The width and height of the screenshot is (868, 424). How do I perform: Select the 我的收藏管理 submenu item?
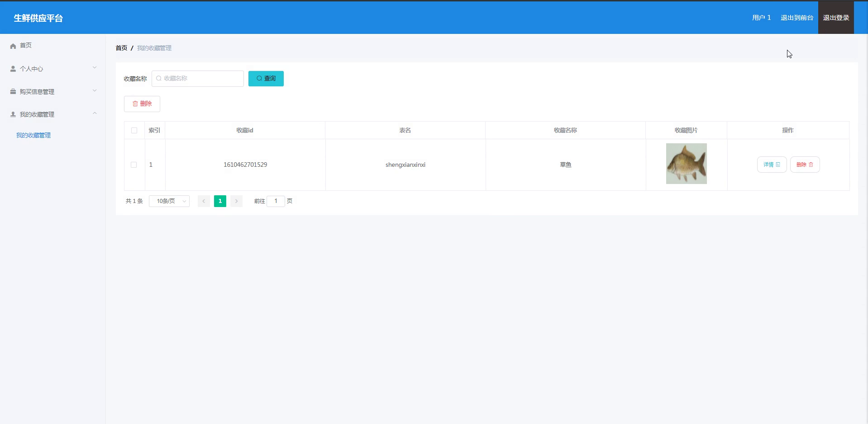[x=33, y=135]
